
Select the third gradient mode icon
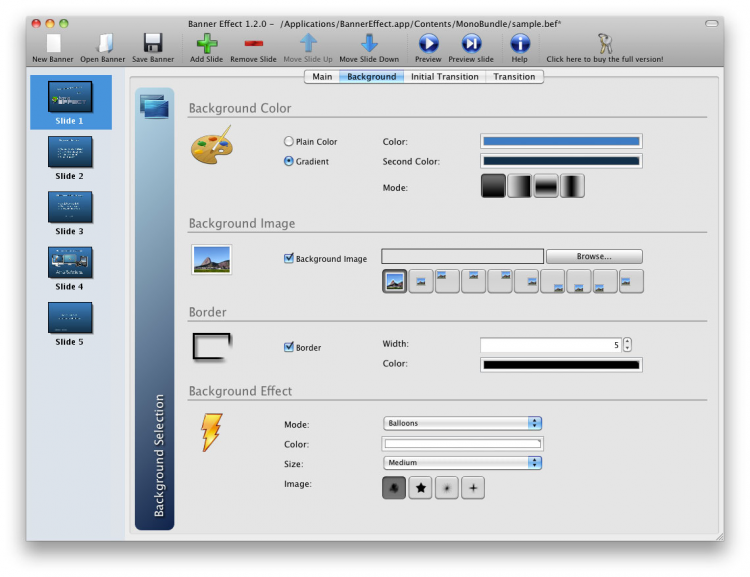(546, 186)
